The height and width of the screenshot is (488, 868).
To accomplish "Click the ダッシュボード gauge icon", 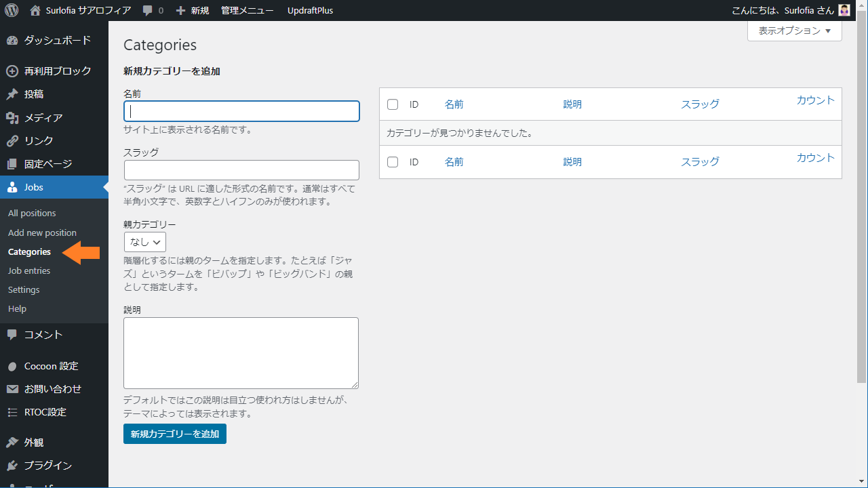I will [12, 41].
